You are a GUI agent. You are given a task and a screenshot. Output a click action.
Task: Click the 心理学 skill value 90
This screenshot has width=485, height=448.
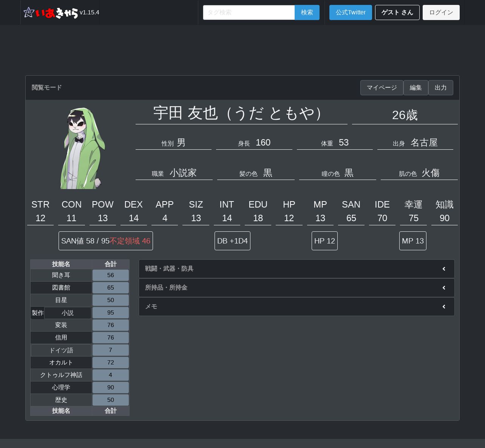tap(111, 388)
